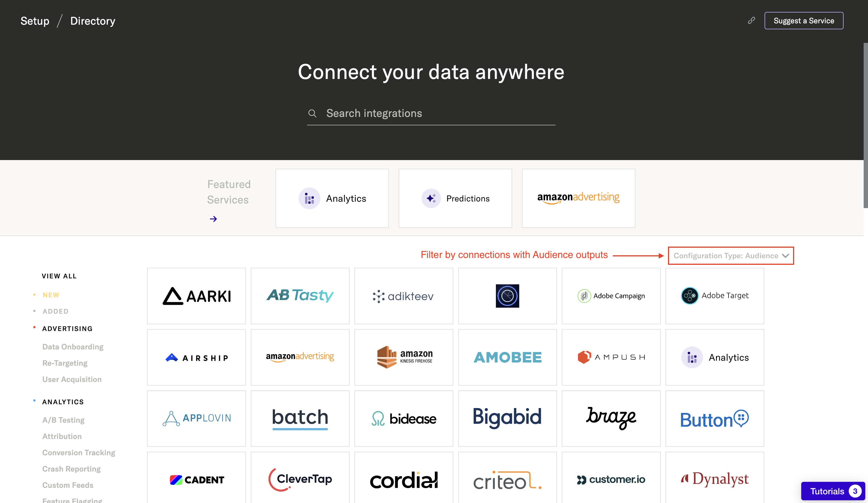Click the copy link icon top right
This screenshot has height=503, width=868.
click(x=752, y=20)
